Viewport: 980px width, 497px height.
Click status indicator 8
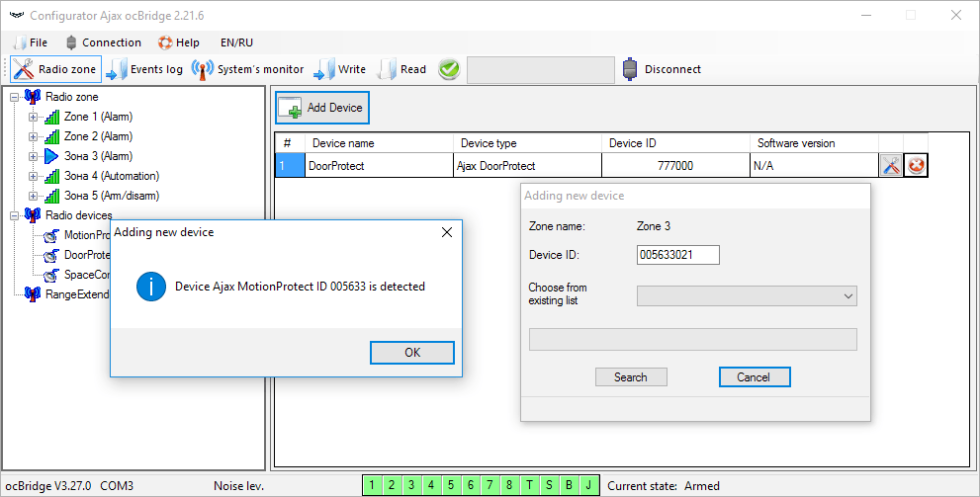[x=510, y=485]
